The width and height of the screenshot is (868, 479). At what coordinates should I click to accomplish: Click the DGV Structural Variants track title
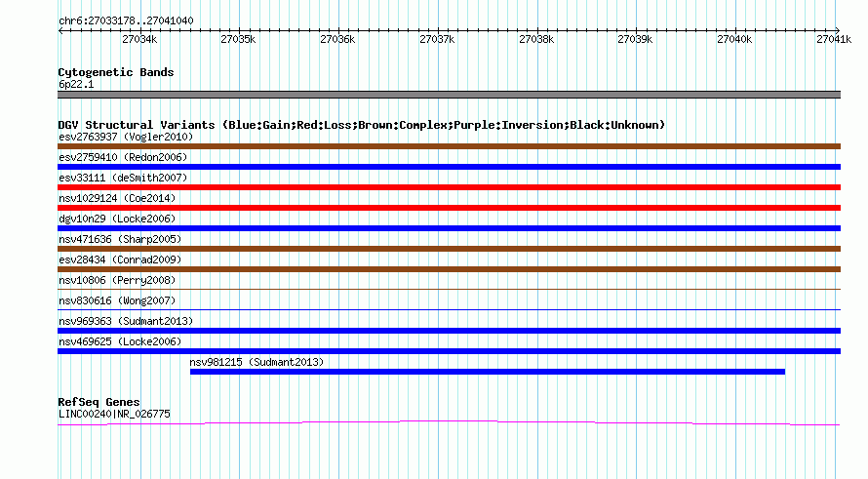pyautogui.click(x=362, y=125)
